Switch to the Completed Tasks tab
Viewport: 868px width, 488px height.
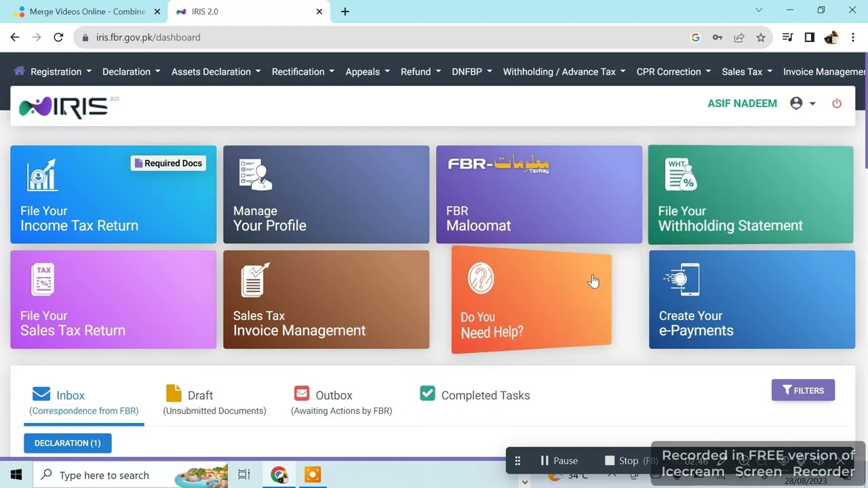pyautogui.click(x=475, y=394)
